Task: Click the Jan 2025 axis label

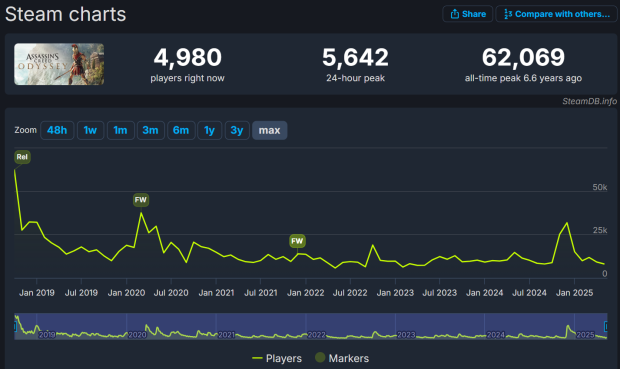Action: coord(574,293)
